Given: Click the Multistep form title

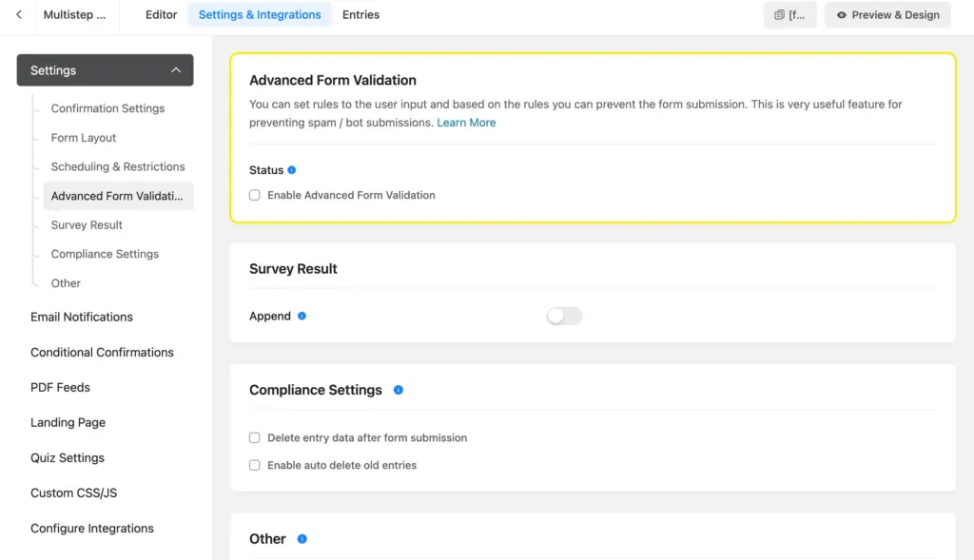Looking at the screenshot, I should [74, 15].
